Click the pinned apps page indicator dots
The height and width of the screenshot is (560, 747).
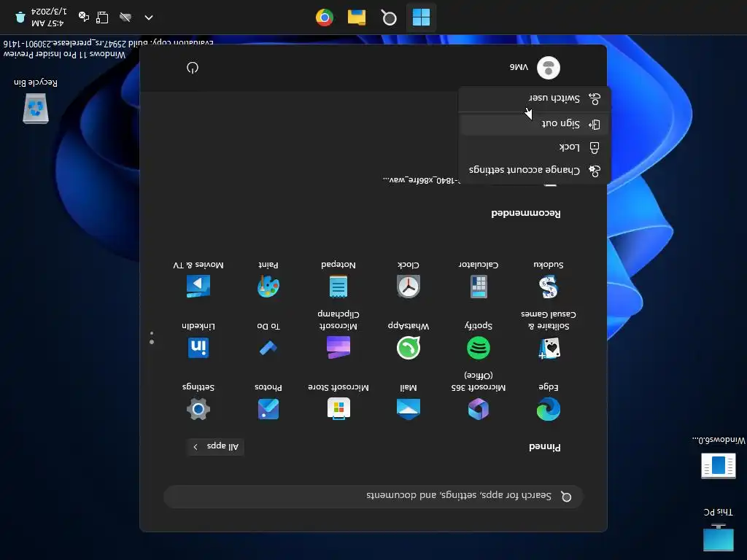pyautogui.click(x=152, y=338)
